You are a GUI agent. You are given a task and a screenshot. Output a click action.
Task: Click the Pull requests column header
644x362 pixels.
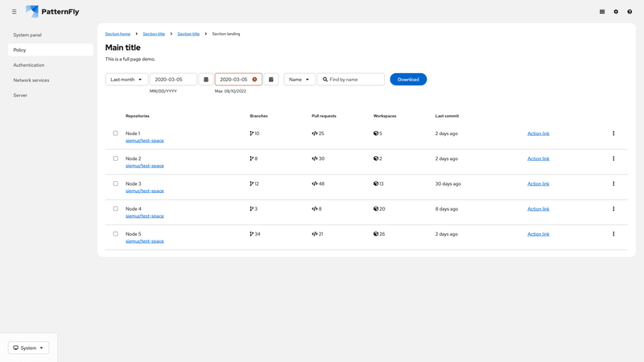click(324, 116)
